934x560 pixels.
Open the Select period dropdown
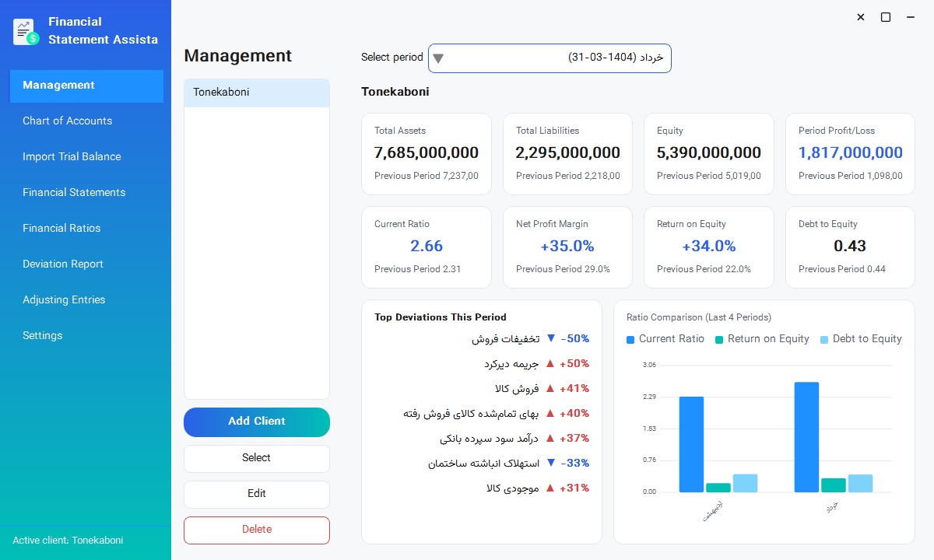point(550,58)
